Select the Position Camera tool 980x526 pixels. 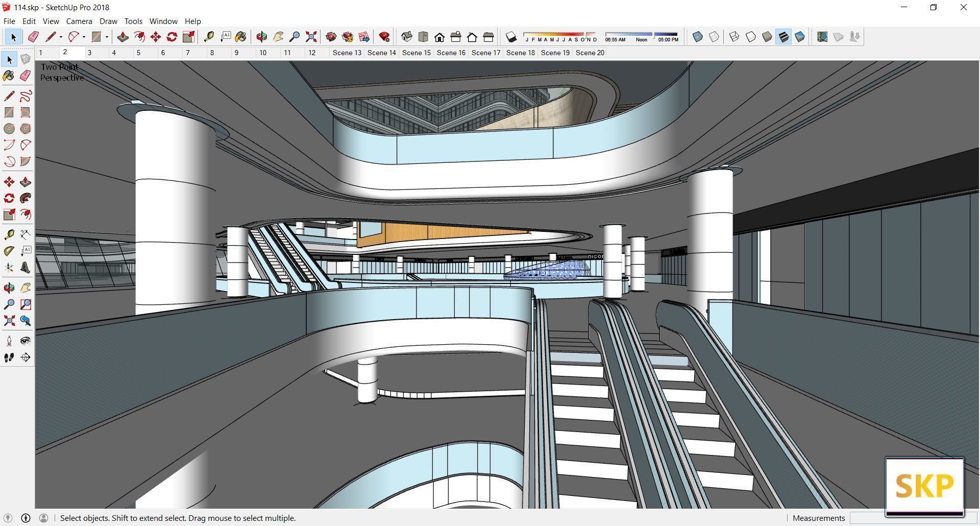tap(9, 341)
